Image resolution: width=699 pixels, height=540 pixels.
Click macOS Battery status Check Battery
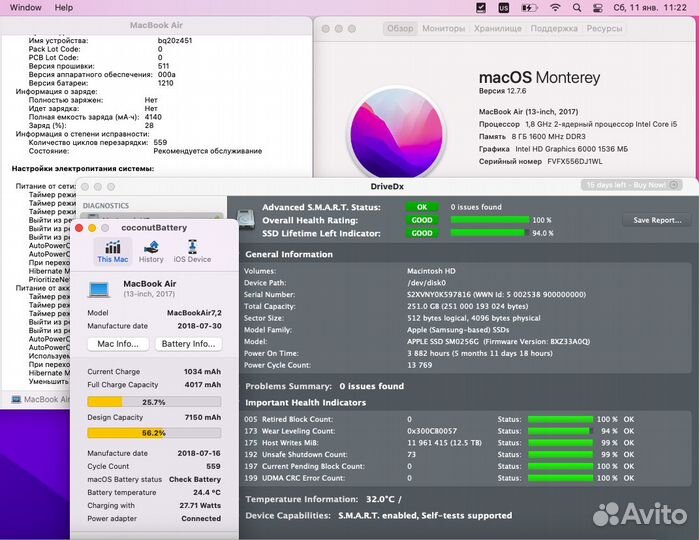click(x=154, y=479)
